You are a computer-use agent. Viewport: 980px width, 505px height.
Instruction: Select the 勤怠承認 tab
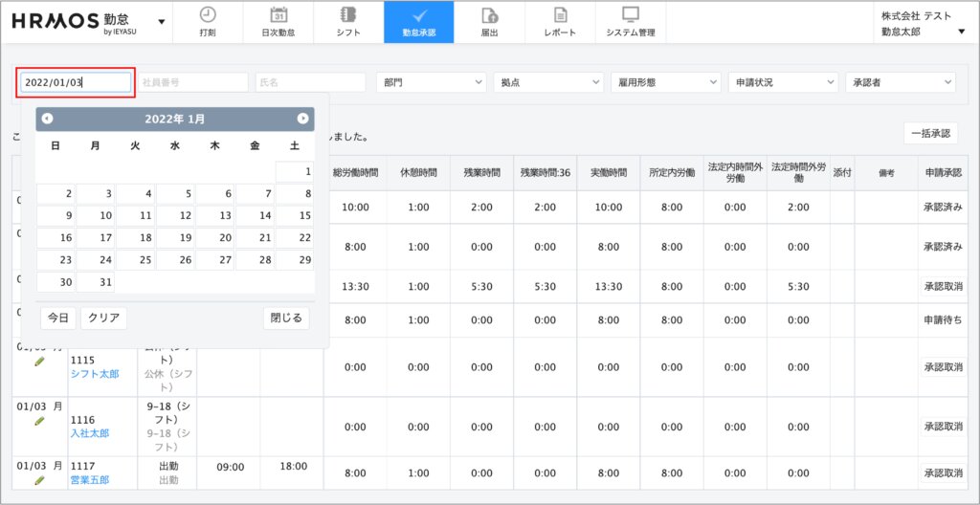(x=418, y=22)
